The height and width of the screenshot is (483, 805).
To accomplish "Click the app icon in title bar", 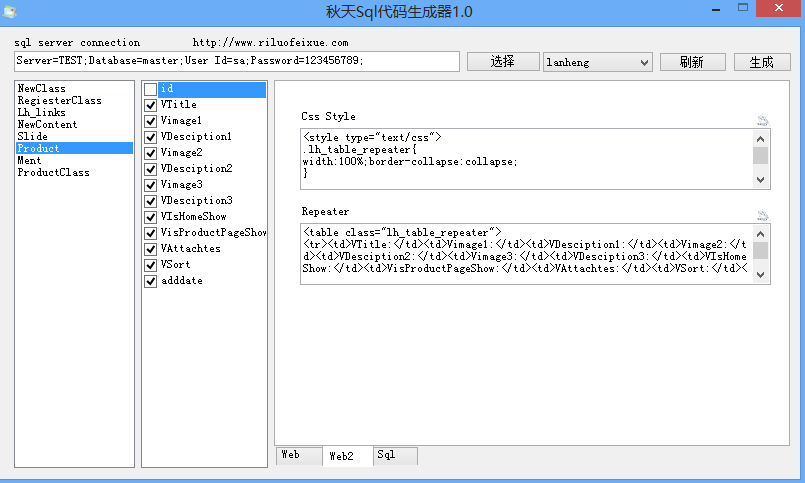I will coord(9,11).
